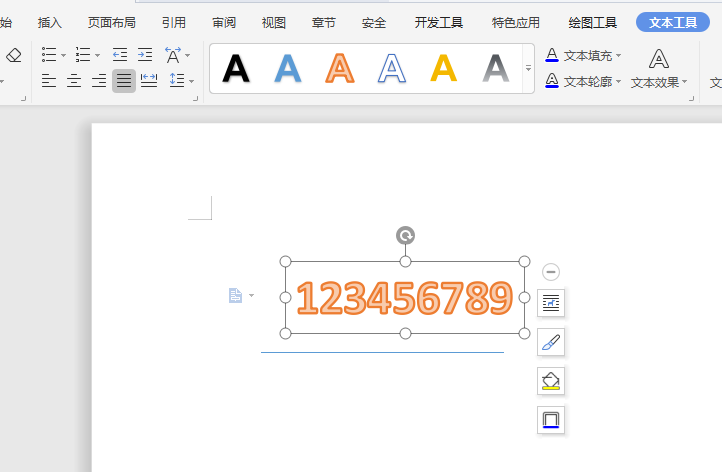Click the rotate handle above the text box
The image size is (722, 472).
coord(405,235)
